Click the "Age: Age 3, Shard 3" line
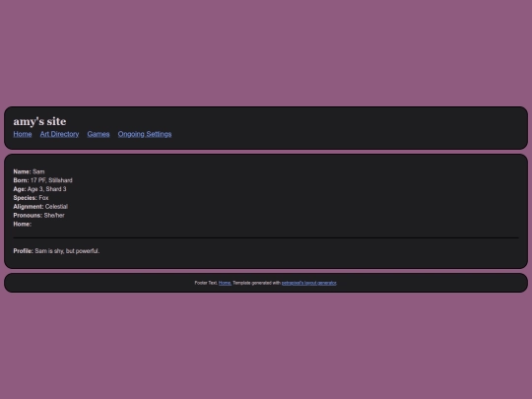 pos(39,189)
